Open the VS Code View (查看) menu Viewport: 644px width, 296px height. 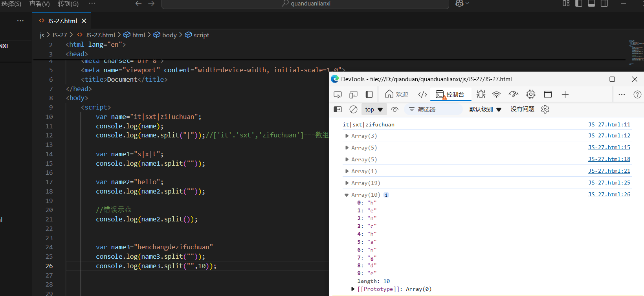pyautogui.click(x=39, y=4)
